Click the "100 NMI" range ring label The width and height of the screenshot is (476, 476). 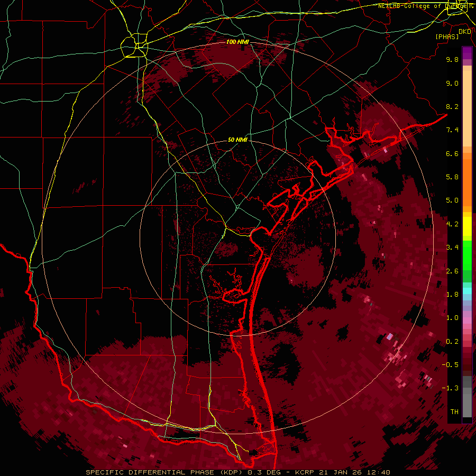click(237, 42)
